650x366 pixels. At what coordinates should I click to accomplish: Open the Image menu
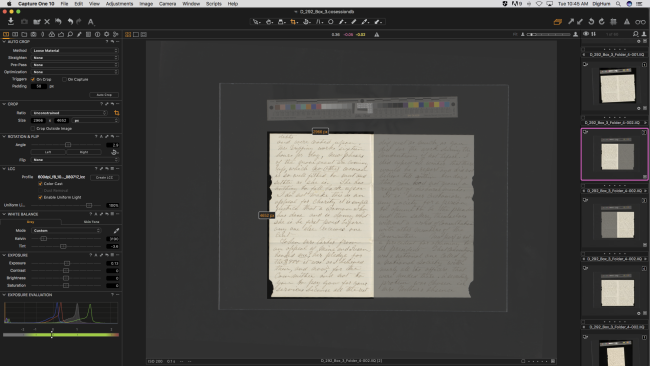pyautogui.click(x=146, y=4)
